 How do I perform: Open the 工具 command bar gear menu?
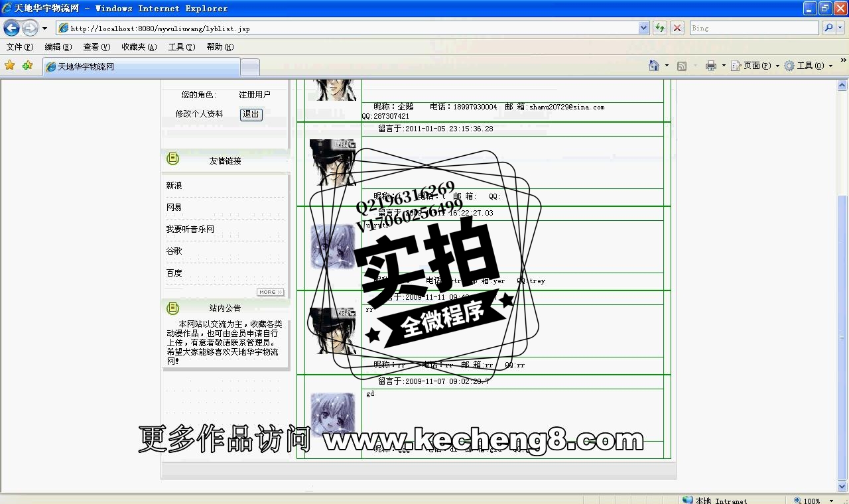tap(808, 66)
